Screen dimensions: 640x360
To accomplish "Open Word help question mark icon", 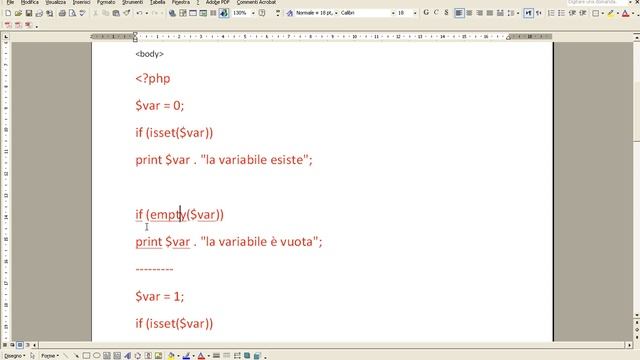I will pyautogui.click(x=262, y=13).
